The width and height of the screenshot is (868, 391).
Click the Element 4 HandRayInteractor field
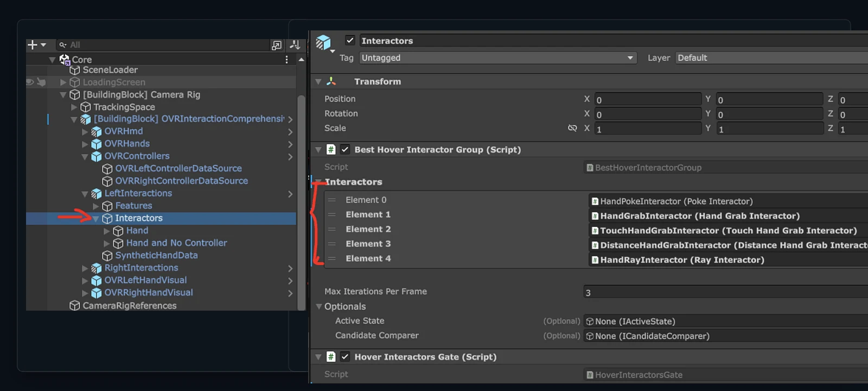tap(728, 260)
